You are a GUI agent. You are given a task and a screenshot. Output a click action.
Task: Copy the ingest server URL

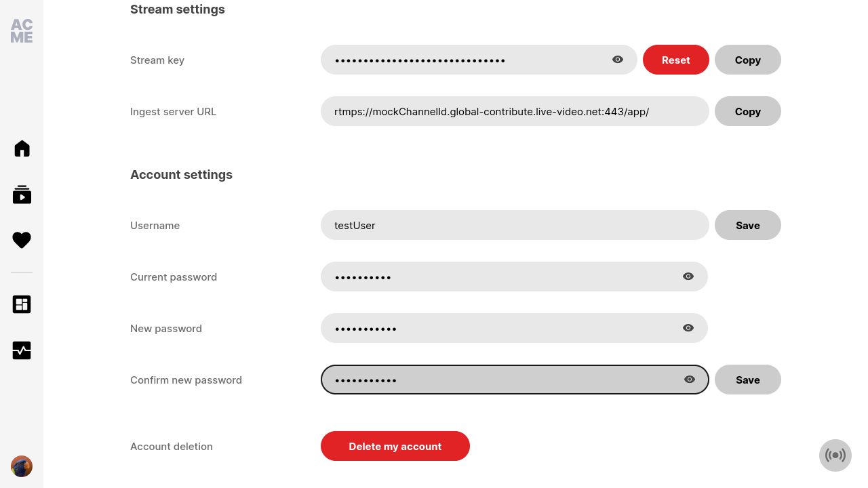click(x=748, y=111)
